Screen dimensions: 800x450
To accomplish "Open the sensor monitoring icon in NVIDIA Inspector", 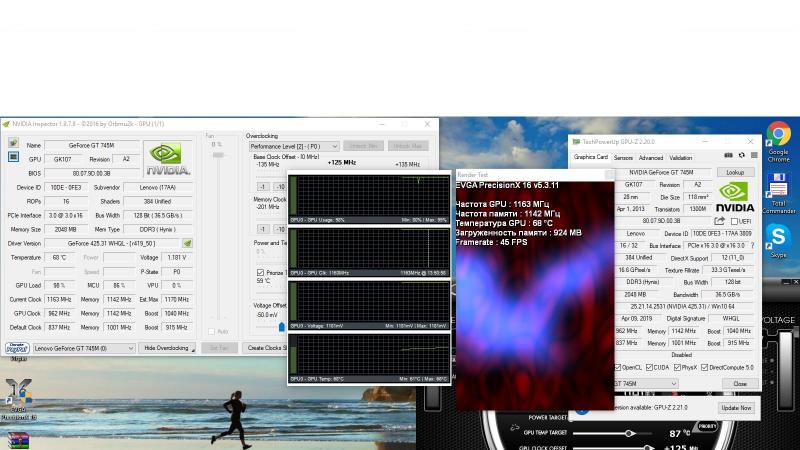I will coord(13,157).
